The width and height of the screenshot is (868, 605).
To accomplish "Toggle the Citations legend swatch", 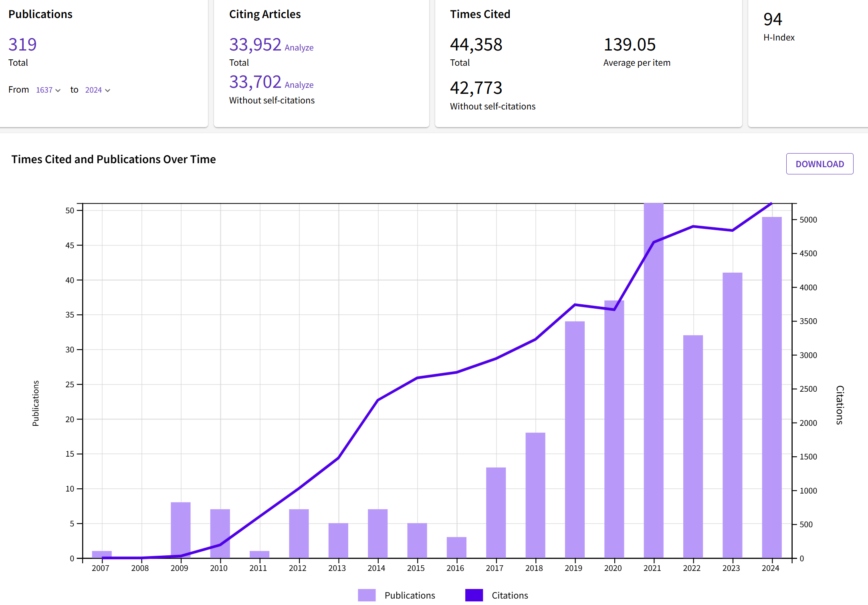I will pyautogui.click(x=474, y=595).
